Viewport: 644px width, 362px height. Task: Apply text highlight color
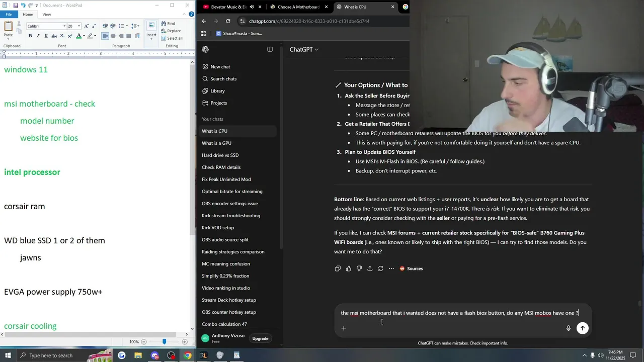point(90,36)
